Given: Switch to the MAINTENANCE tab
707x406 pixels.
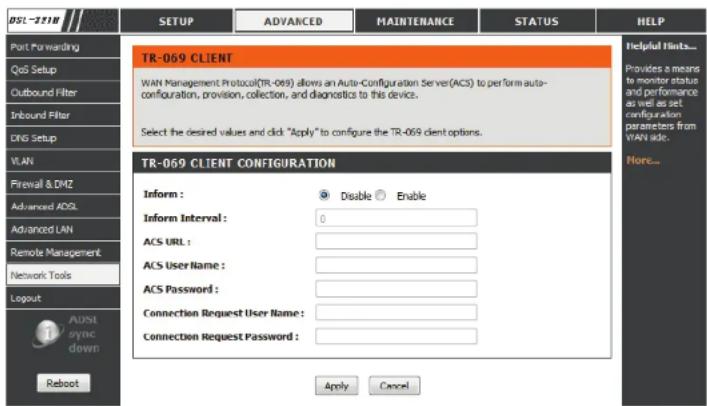Looking at the screenshot, I should click(416, 21).
